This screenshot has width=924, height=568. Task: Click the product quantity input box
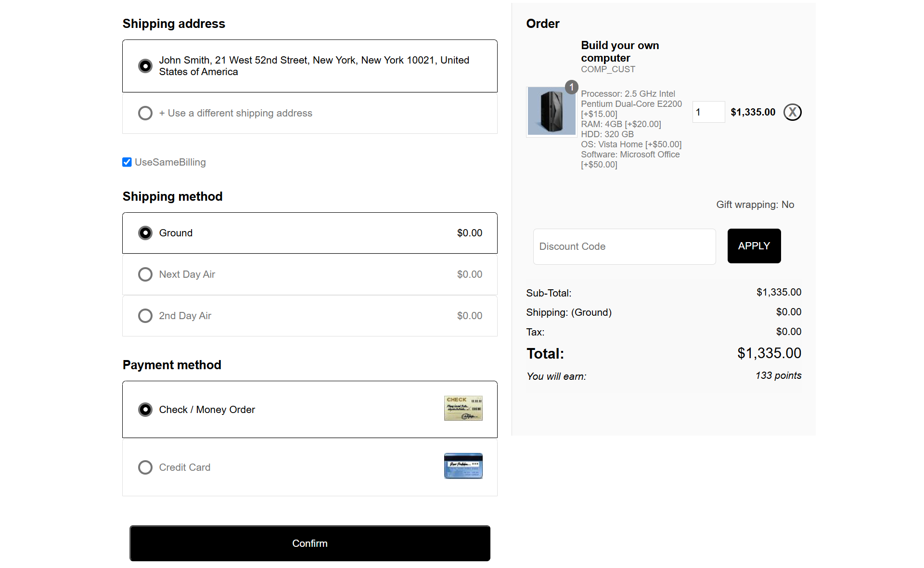[708, 112]
